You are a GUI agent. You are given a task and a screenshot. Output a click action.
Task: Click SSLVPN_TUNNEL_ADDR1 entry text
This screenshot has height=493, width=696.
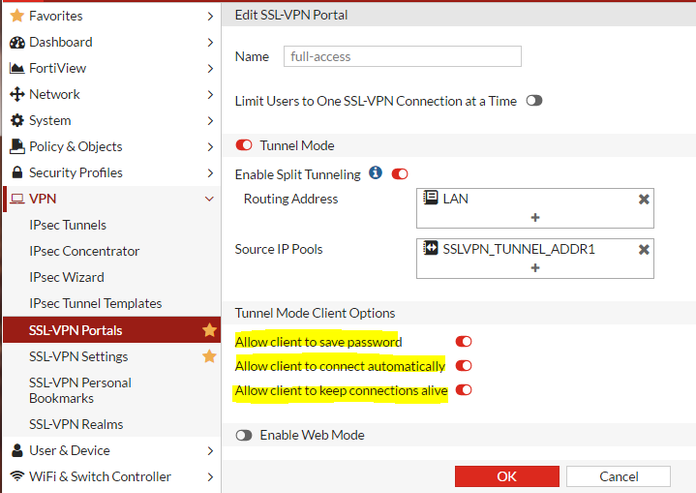coord(518,249)
